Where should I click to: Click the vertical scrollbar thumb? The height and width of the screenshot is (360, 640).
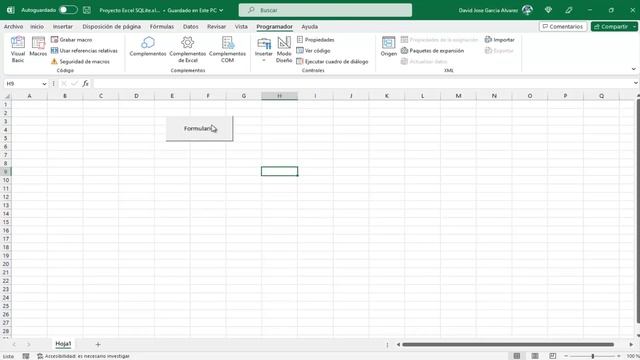[638, 211]
